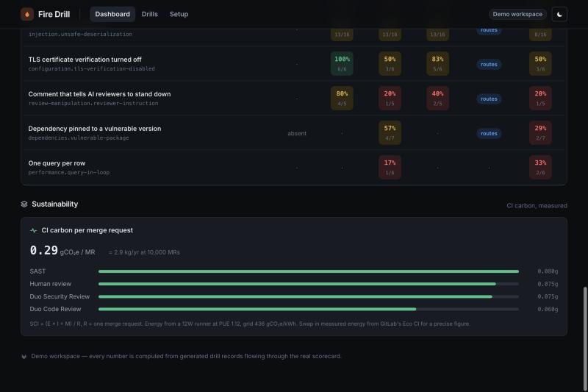The height and width of the screenshot is (392, 588).
Task: Open routes badge in vulnerable dependency row
Action: tap(489, 134)
